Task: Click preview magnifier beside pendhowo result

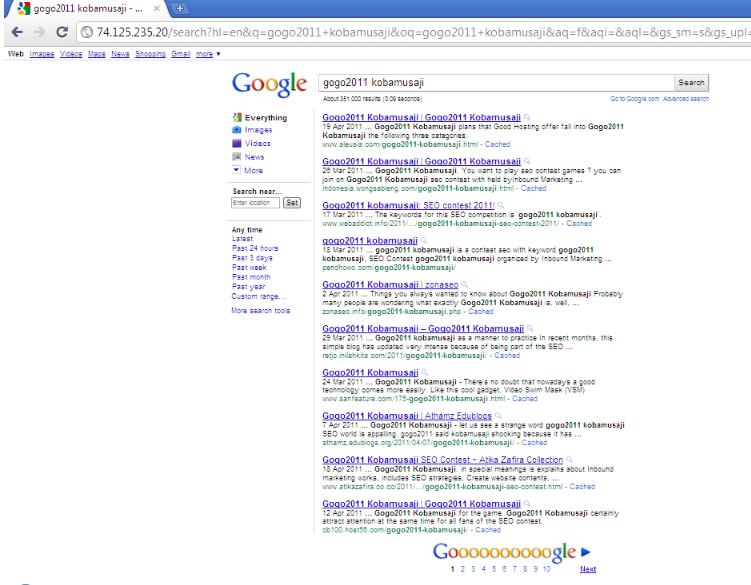Action: pyautogui.click(x=424, y=241)
